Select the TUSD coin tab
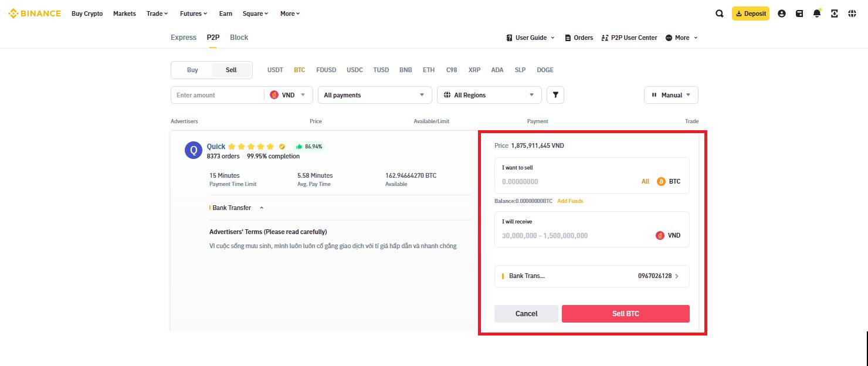 click(381, 70)
